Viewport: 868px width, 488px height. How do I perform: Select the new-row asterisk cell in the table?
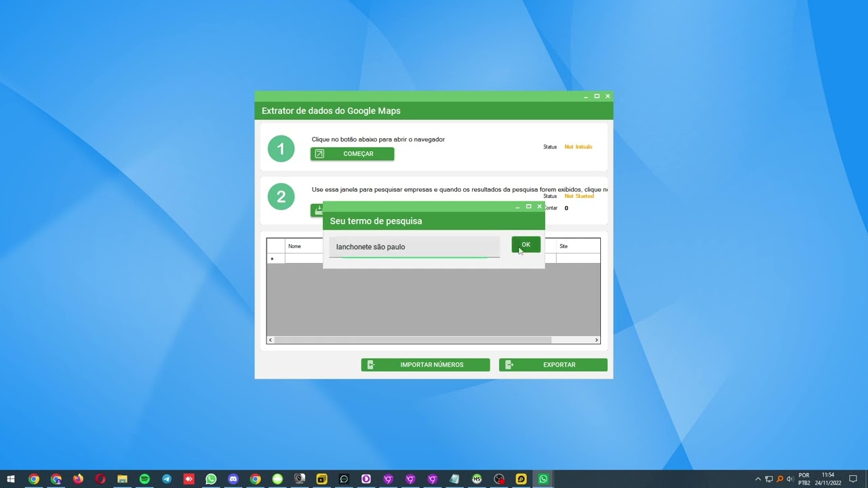tap(275, 258)
